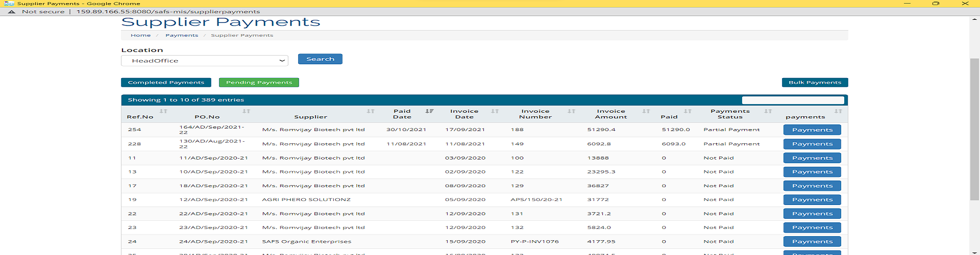Sort by Paid column arrows icon
This screenshot has height=255, width=980.
pyautogui.click(x=688, y=111)
